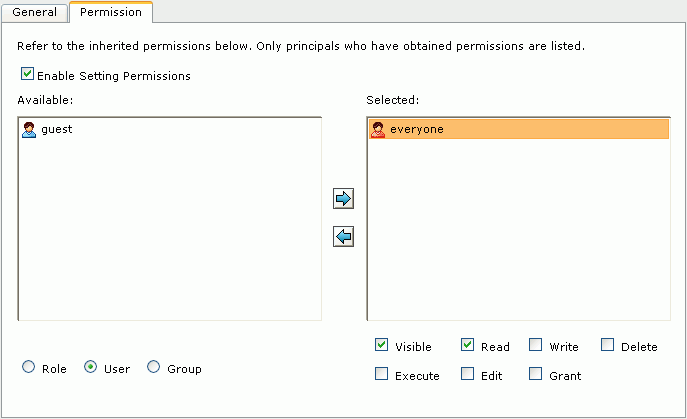687x419 pixels.
Task: Check the Grant permission box
Action: pyautogui.click(x=535, y=374)
